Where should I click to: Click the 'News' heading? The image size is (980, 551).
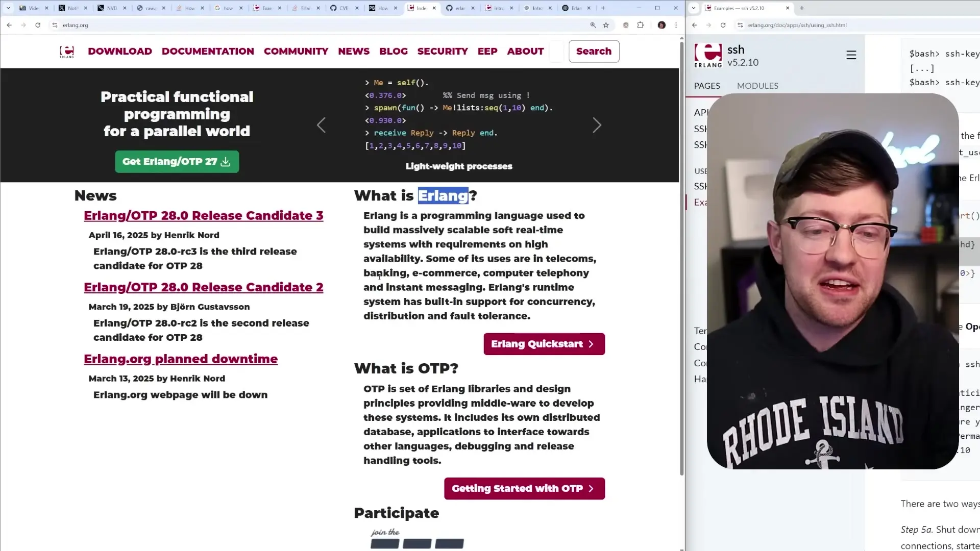[95, 195]
